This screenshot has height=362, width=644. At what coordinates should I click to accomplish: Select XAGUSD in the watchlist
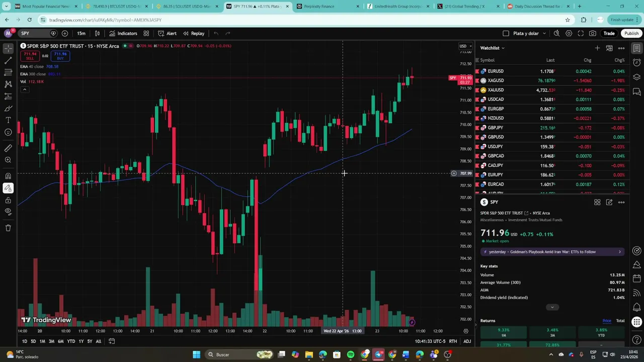pyautogui.click(x=552, y=80)
